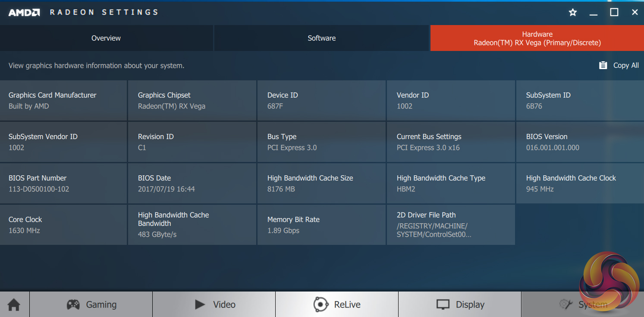644x317 pixels.
Task: Open the ReLive section
Action: click(x=337, y=304)
